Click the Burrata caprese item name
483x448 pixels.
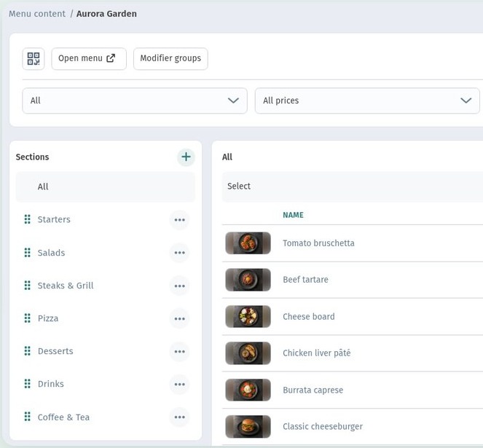point(313,390)
